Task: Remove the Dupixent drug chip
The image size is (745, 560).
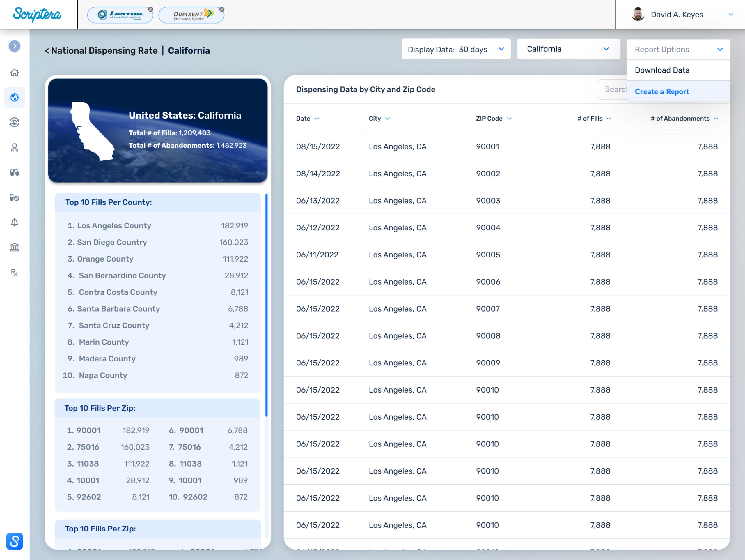Action: [x=222, y=9]
